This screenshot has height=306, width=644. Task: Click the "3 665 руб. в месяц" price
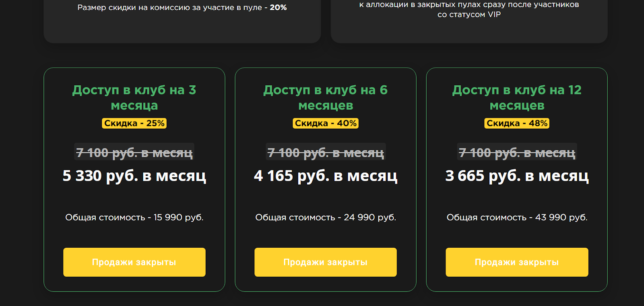tap(517, 176)
